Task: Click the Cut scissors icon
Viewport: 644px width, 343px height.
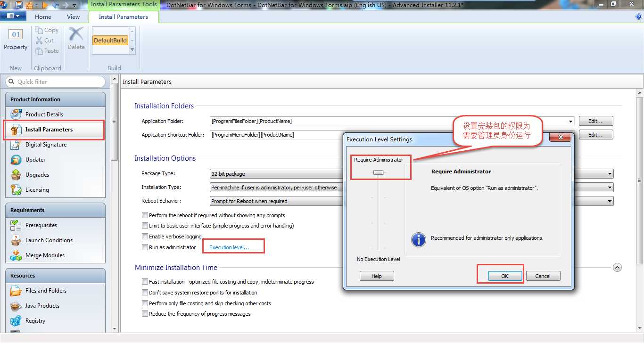Action: 39,41
